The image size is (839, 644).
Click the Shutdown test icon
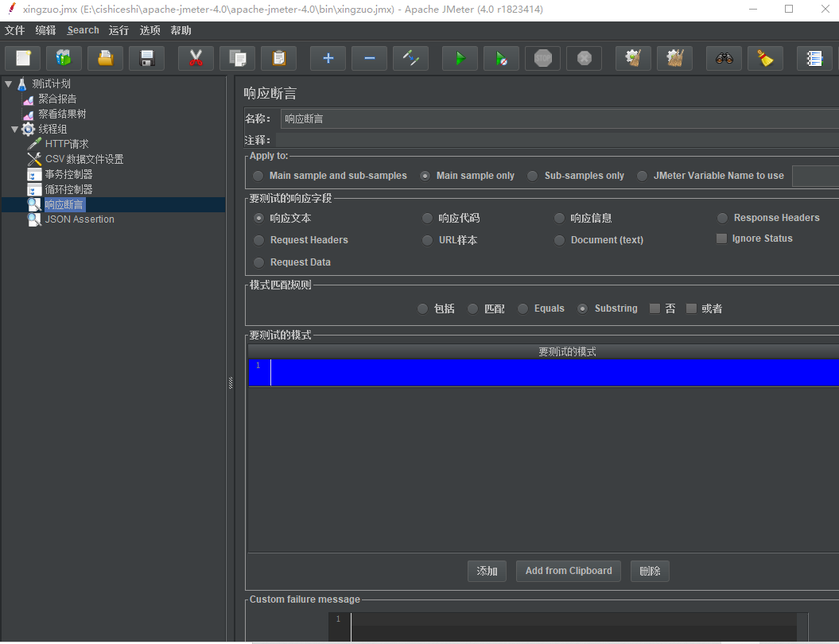coord(584,58)
